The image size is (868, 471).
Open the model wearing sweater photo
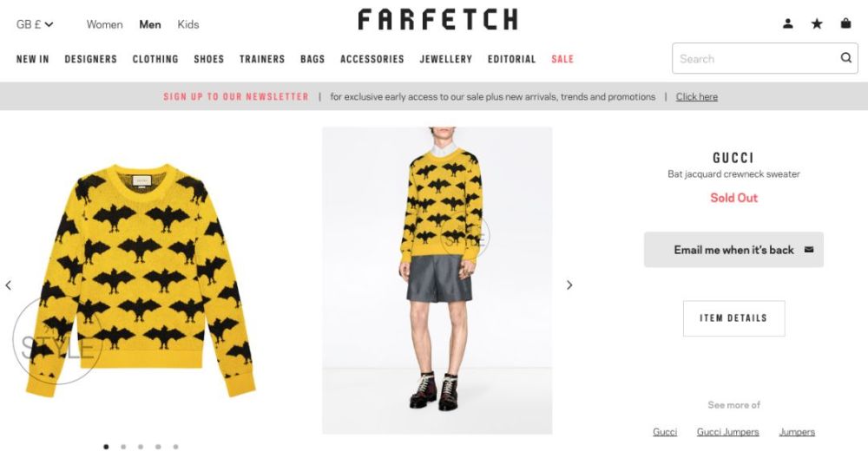pos(437,280)
